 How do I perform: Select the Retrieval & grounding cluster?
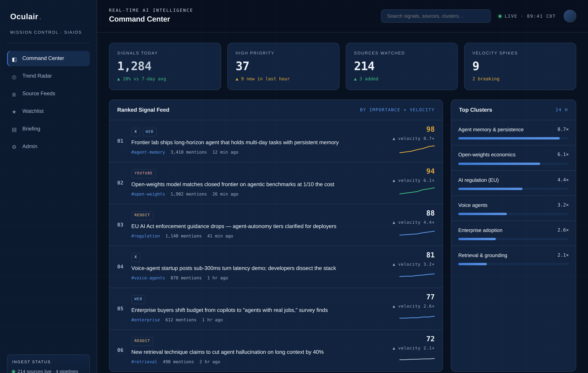pos(513,259)
